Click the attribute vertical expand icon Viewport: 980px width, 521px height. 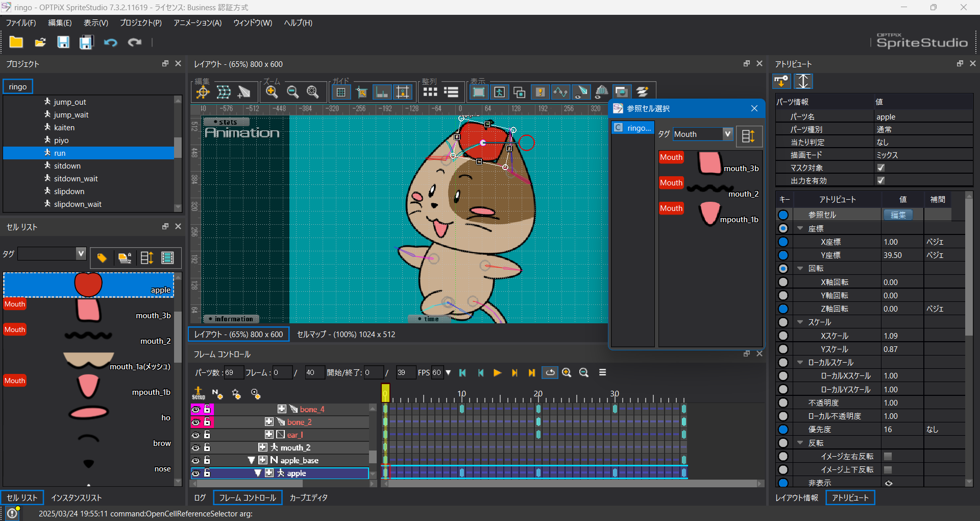point(803,81)
